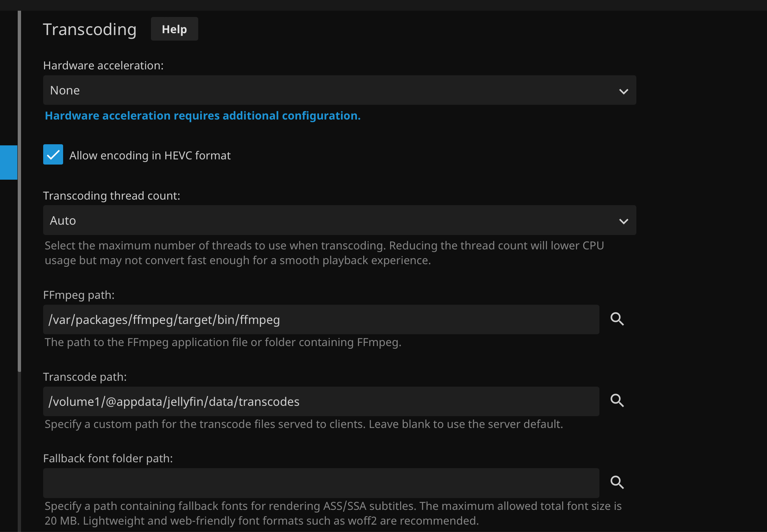
Task: Click inside the FFmpeg path text field
Action: click(321, 320)
